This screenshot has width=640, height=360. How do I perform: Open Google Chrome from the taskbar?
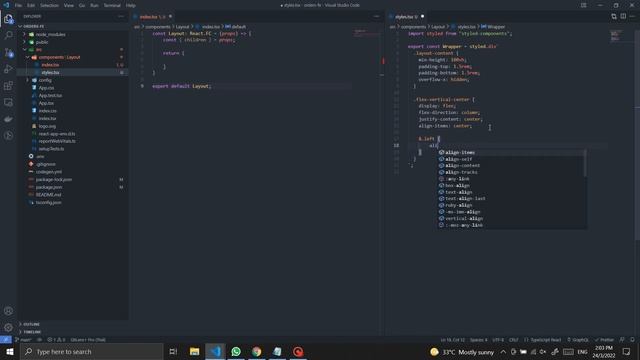(256, 351)
